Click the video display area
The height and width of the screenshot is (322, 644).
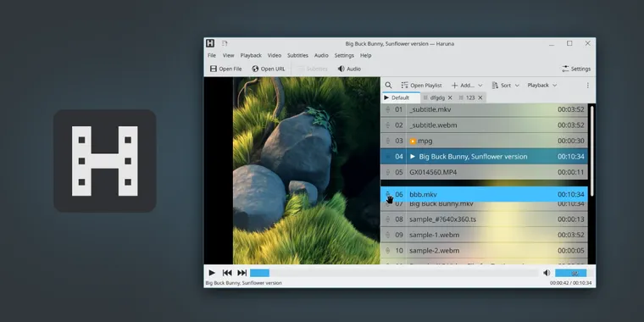click(x=292, y=170)
